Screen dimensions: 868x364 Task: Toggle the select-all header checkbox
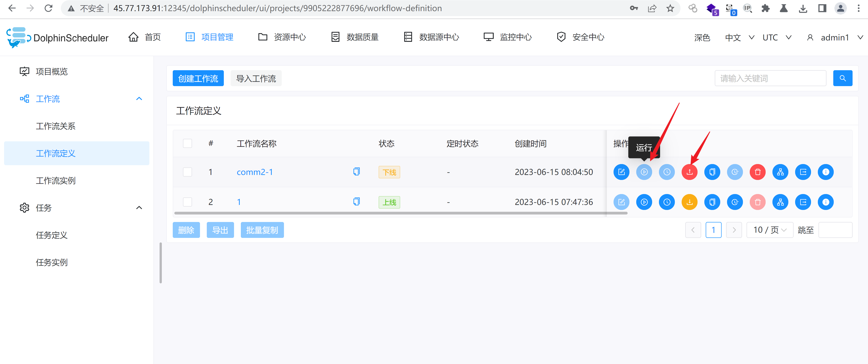(x=187, y=143)
